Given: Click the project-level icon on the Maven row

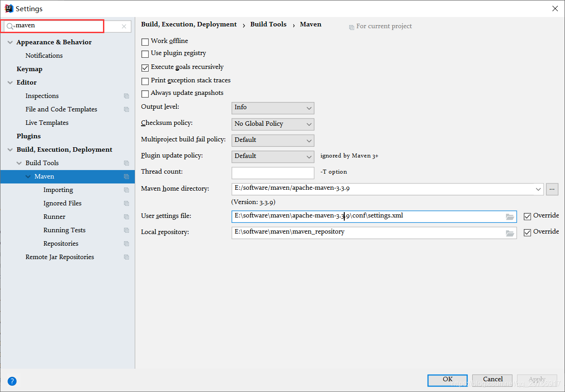Looking at the screenshot, I should 126,176.
